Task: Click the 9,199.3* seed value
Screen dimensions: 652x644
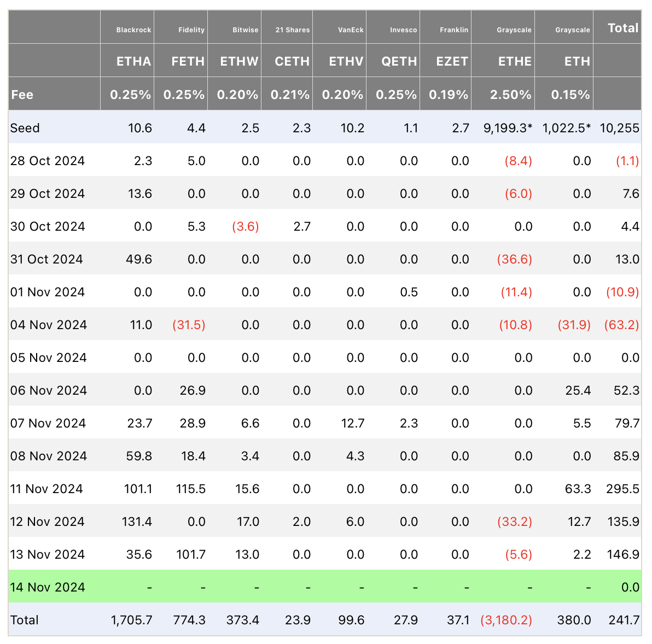Action: pos(508,128)
